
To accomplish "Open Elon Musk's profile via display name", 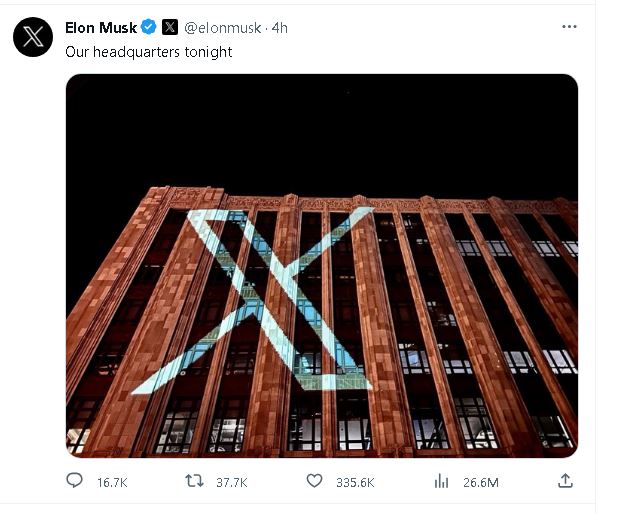I will (101, 28).
